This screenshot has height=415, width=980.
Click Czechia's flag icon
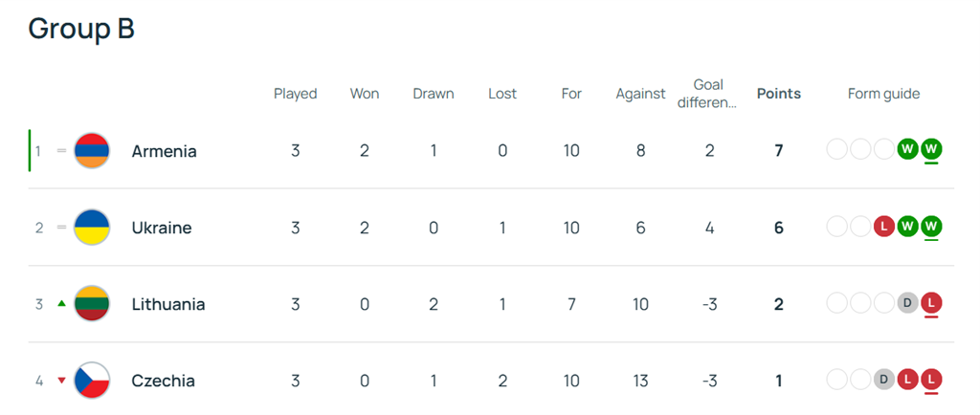pyautogui.click(x=92, y=381)
